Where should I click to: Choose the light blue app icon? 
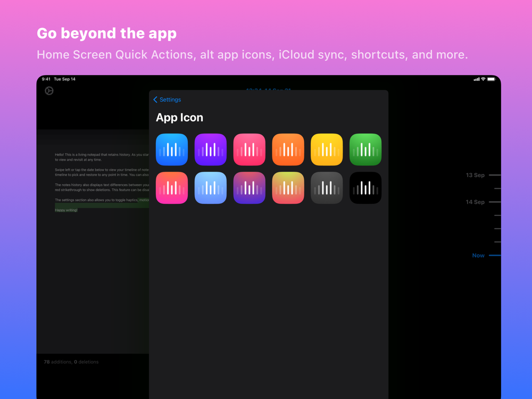click(210, 188)
